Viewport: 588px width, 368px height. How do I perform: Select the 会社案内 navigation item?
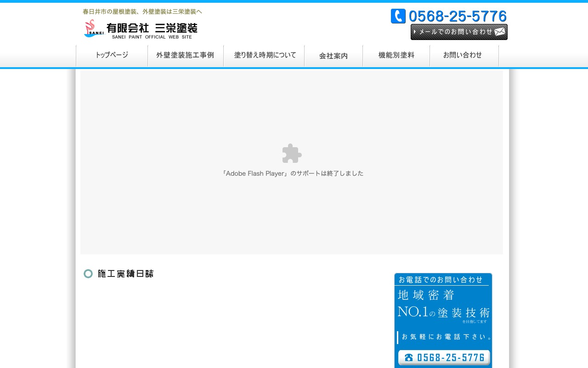click(x=334, y=56)
